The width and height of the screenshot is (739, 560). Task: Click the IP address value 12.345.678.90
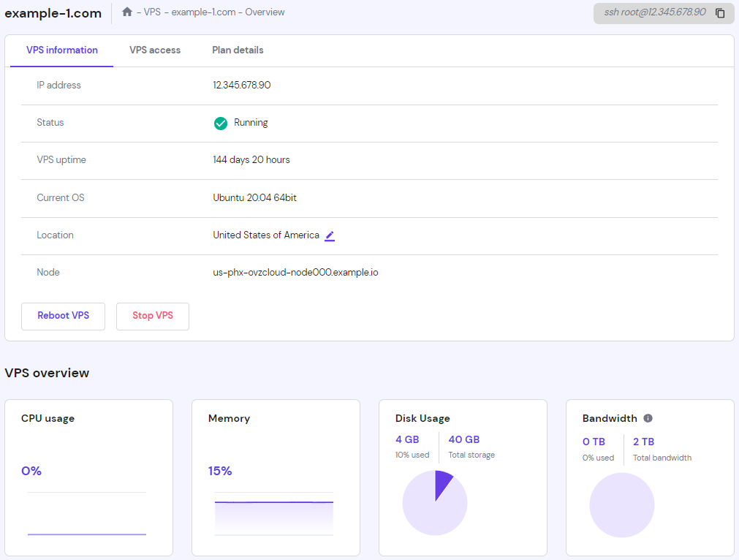pos(241,85)
